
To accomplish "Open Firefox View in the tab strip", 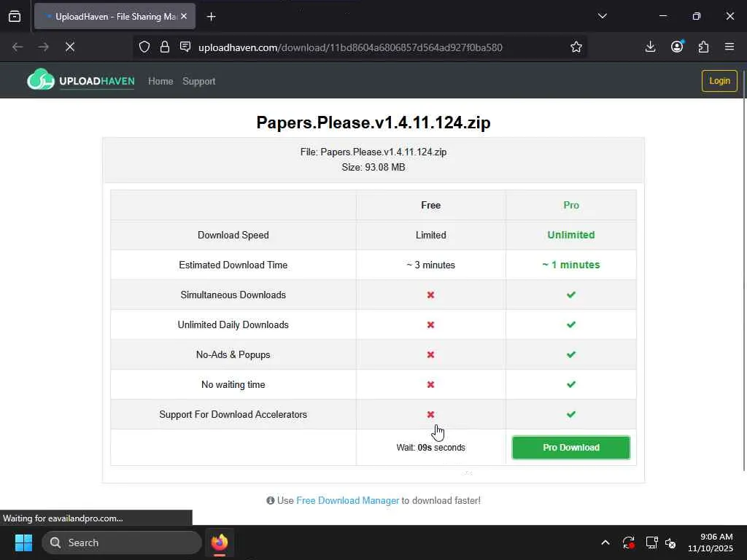I will click(x=15, y=16).
